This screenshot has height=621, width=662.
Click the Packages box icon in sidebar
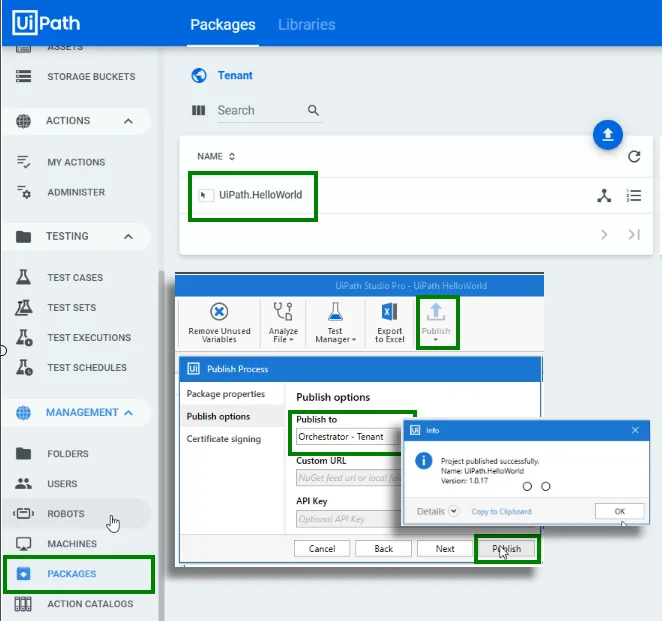(23, 574)
